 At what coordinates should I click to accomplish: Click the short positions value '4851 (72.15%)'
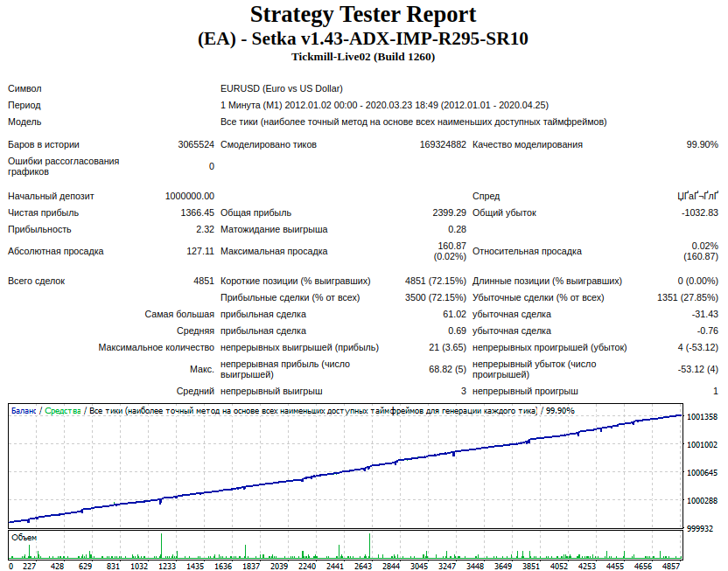click(436, 281)
